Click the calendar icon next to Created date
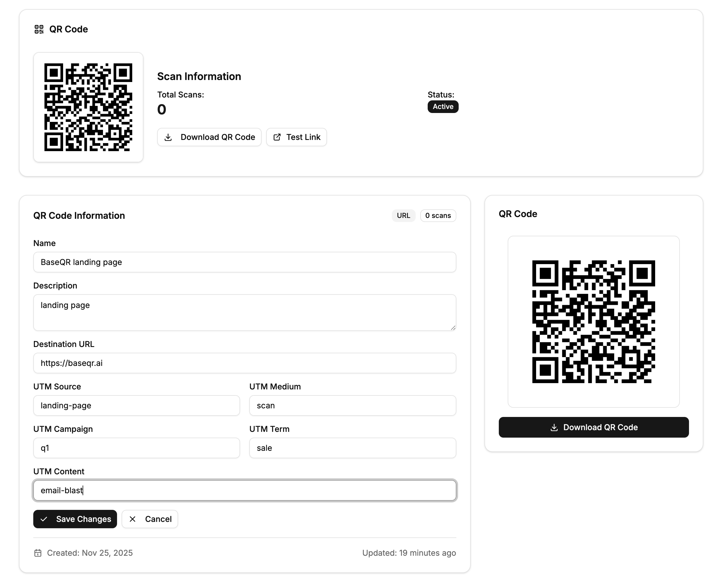 38,553
